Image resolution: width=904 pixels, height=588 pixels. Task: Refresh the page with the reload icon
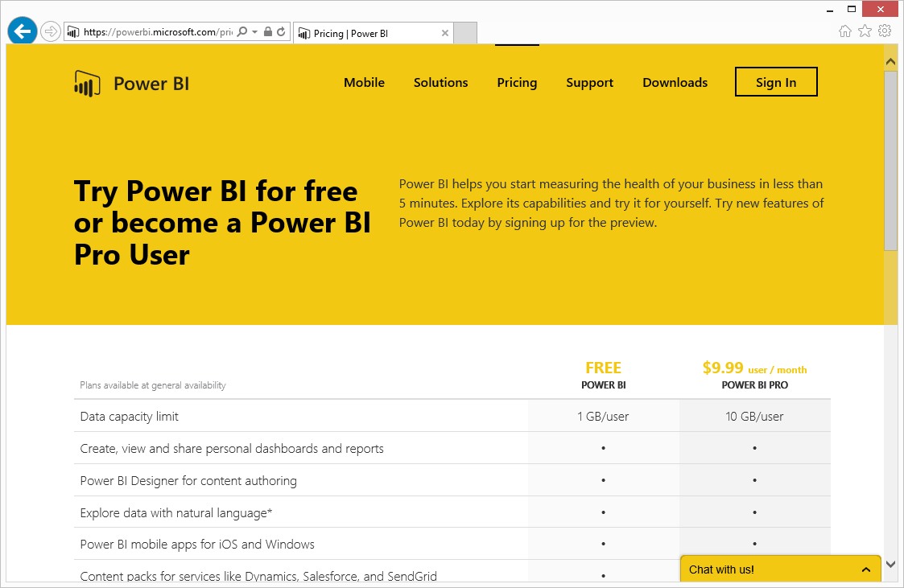click(281, 31)
